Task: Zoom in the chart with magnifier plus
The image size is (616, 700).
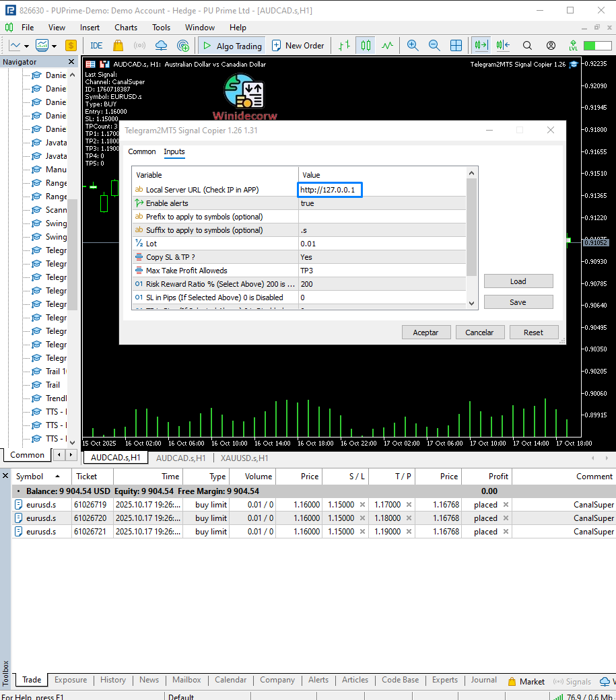Action: click(x=413, y=46)
